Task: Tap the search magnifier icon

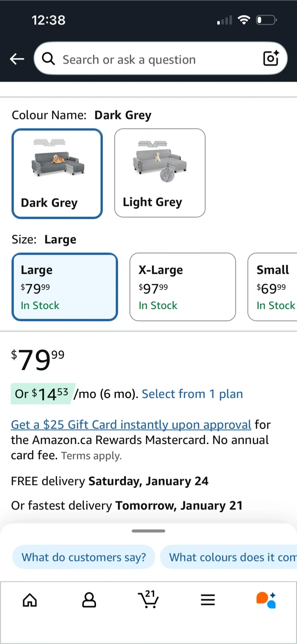Action: click(48, 59)
